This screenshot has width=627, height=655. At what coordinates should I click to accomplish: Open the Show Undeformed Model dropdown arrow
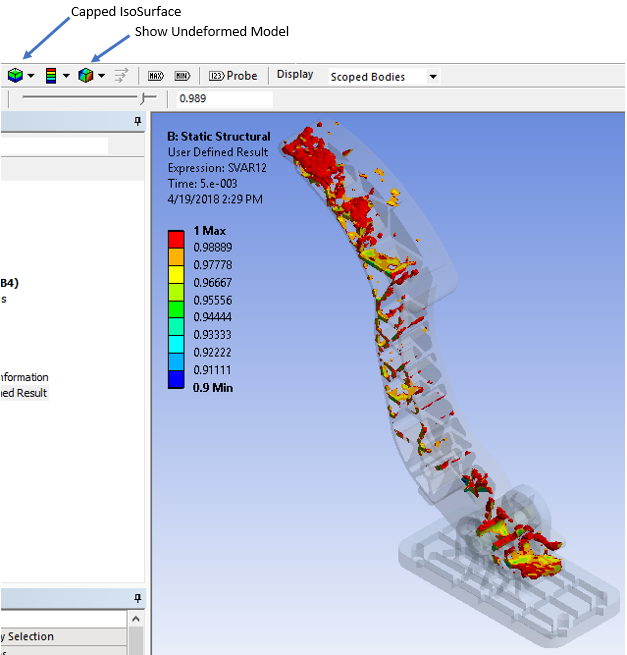[101, 76]
